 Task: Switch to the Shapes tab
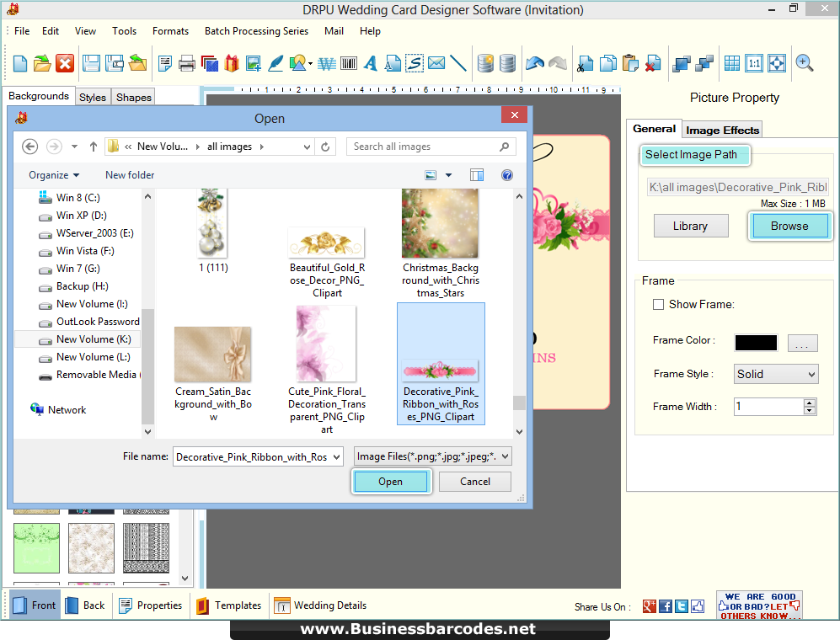pos(134,97)
